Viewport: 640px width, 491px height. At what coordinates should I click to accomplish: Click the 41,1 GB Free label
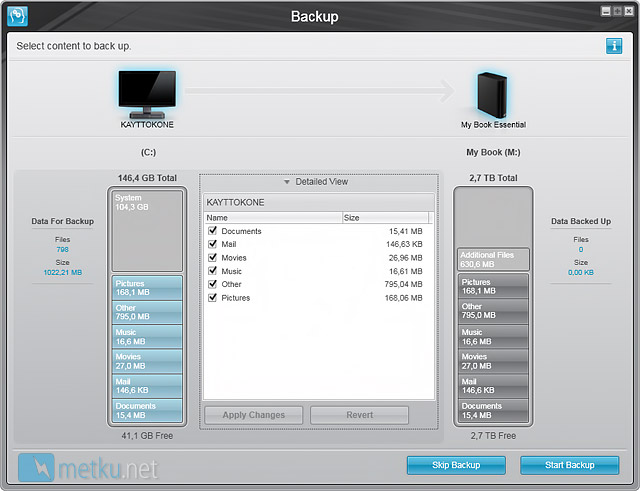pos(147,436)
